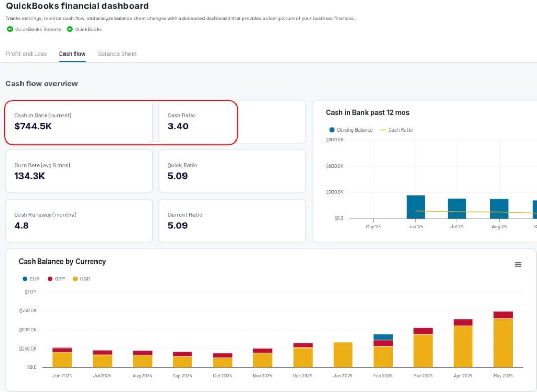The width and height of the screenshot is (537, 392).
Task: Click the 134.3K burn rate value
Action: point(29,176)
